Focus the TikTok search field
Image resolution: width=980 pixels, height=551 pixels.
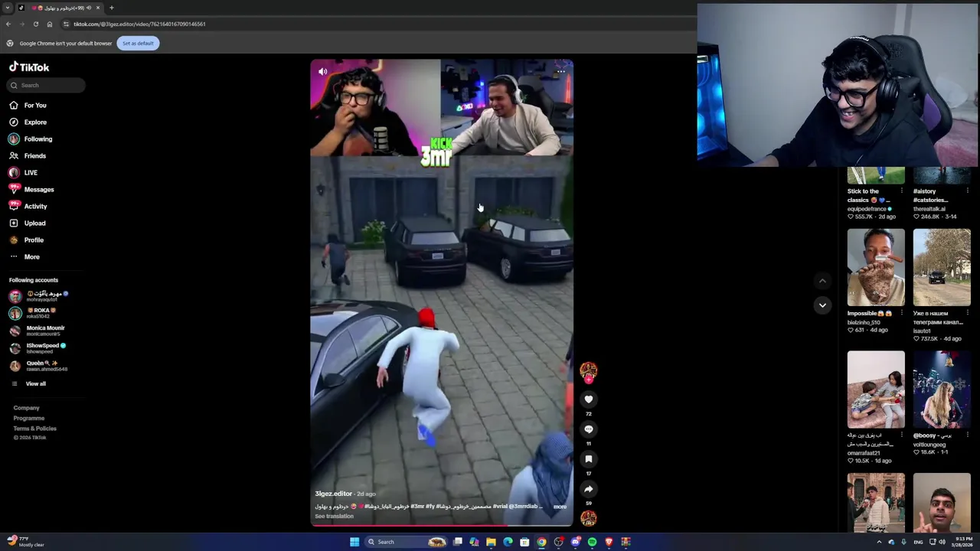pyautogui.click(x=47, y=85)
